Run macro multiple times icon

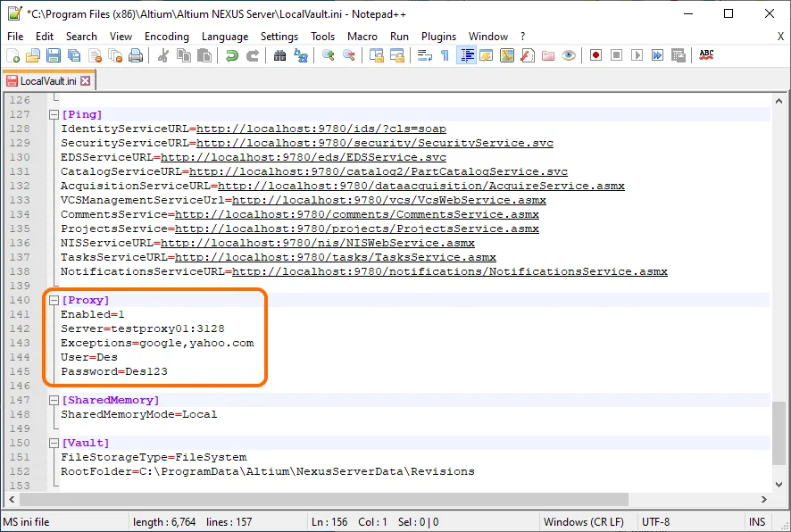coord(657,55)
